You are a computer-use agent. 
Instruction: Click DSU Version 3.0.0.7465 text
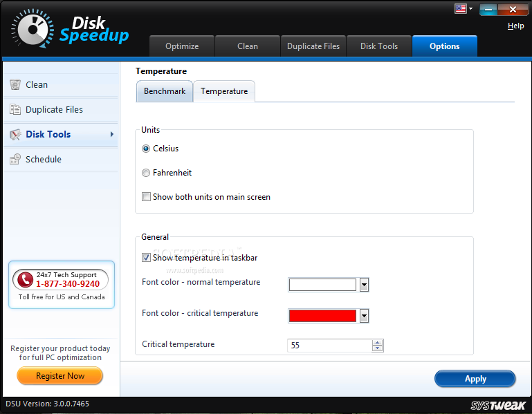pyautogui.click(x=48, y=404)
